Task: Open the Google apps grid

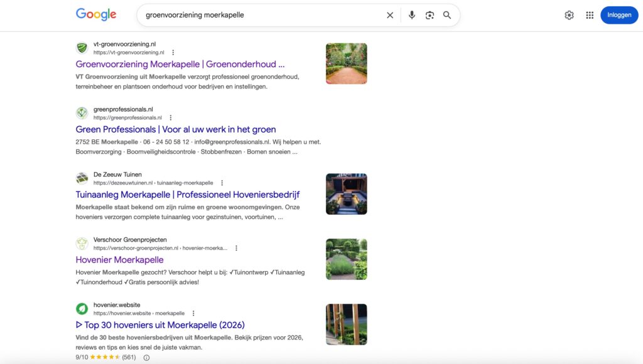Action: (x=590, y=14)
